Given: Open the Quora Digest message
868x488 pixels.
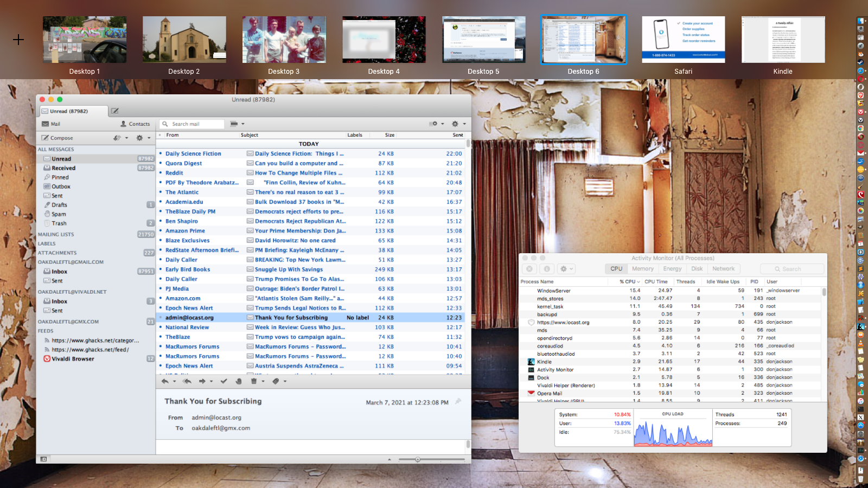Looking at the screenshot, I should tap(311, 163).
